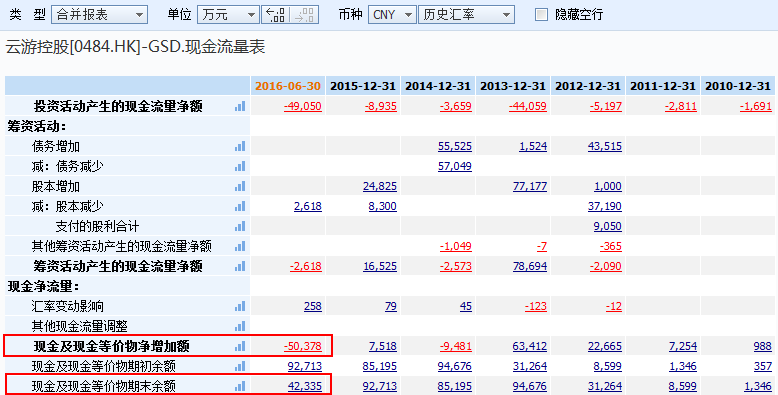
Task: Open the 78,694 financing net cash value
Action: 530,266
